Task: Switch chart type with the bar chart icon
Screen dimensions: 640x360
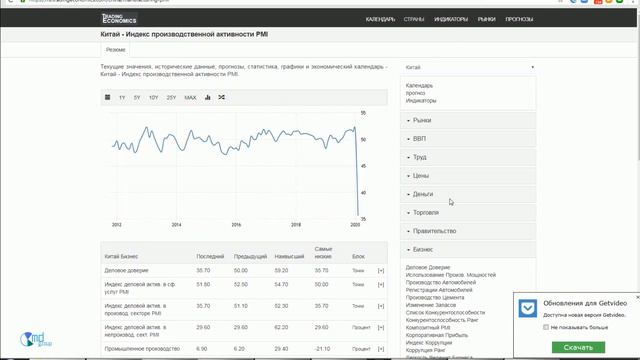Action: 208,98
